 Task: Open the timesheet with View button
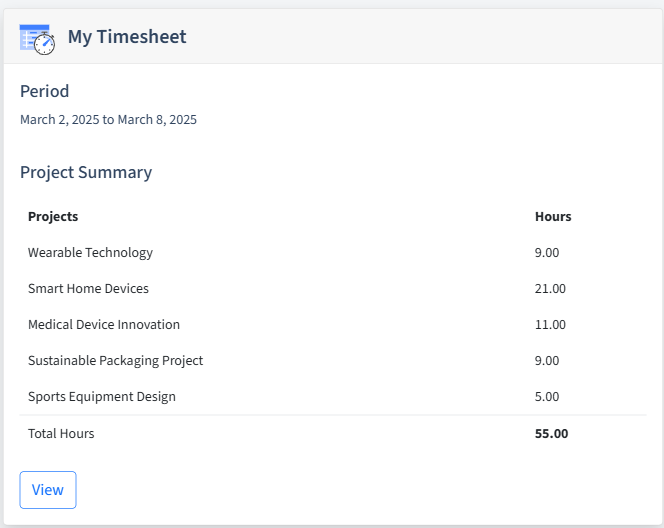pyautogui.click(x=48, y=490)
